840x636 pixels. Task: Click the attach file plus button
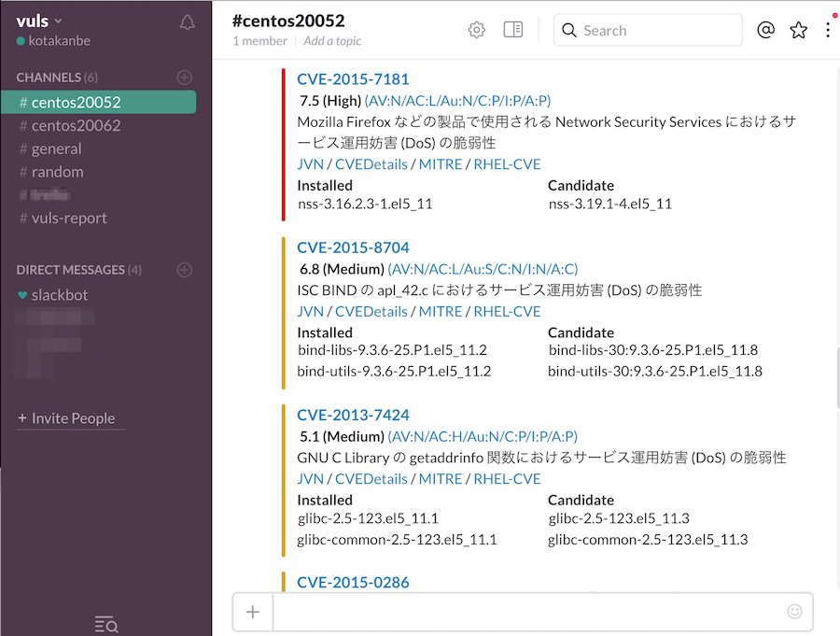point(252,612)
